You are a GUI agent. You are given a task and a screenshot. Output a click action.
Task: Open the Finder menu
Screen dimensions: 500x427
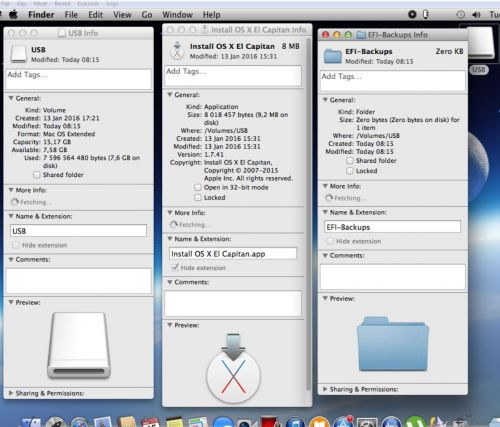pos(41,15)
